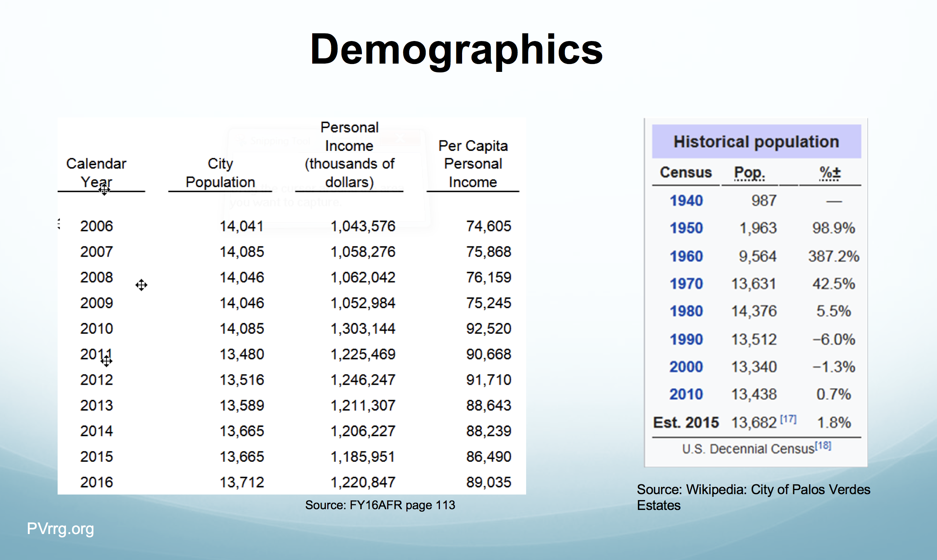Click year 2009 in the table
Screen dimensions: 937x560
[x=96, y=303]
